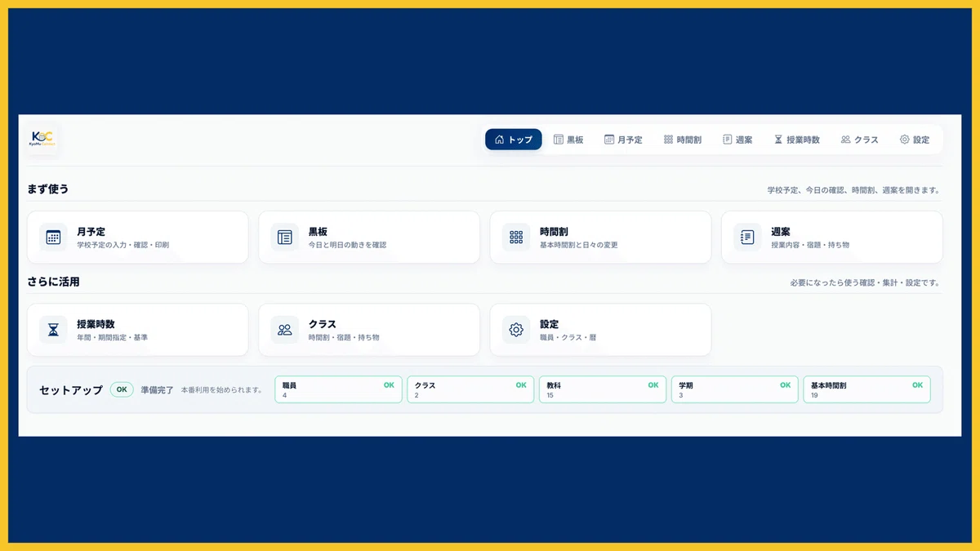
Task: Click the text 学校予定の入力・確認・印刷
Action: point(123,245)
